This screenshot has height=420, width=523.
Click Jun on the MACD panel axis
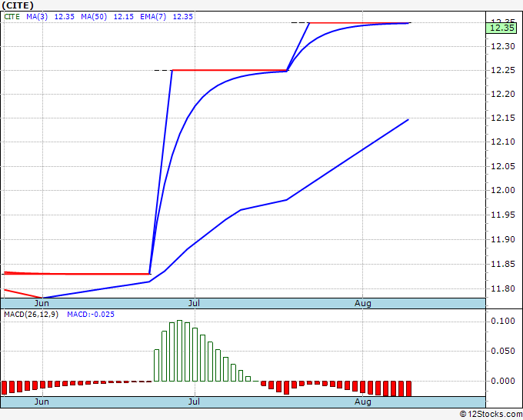42,402
